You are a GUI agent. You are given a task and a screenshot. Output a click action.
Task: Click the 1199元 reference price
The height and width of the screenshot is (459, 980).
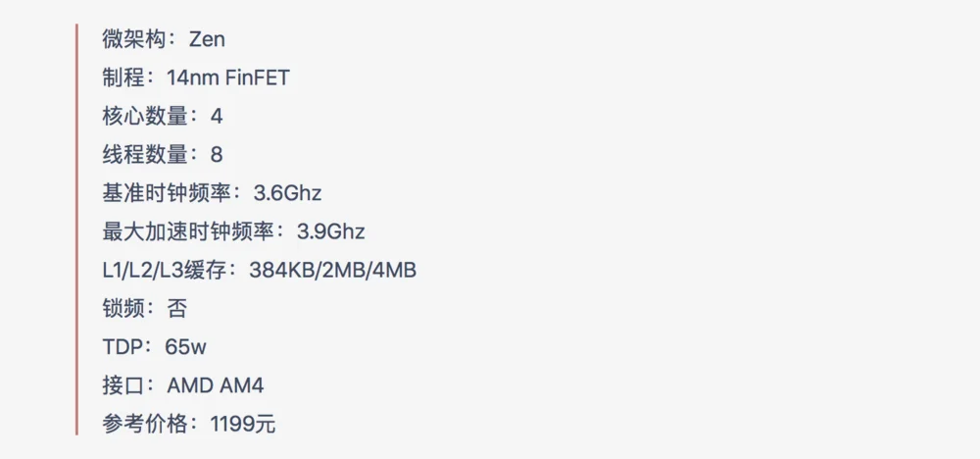[x=243, y=425]
